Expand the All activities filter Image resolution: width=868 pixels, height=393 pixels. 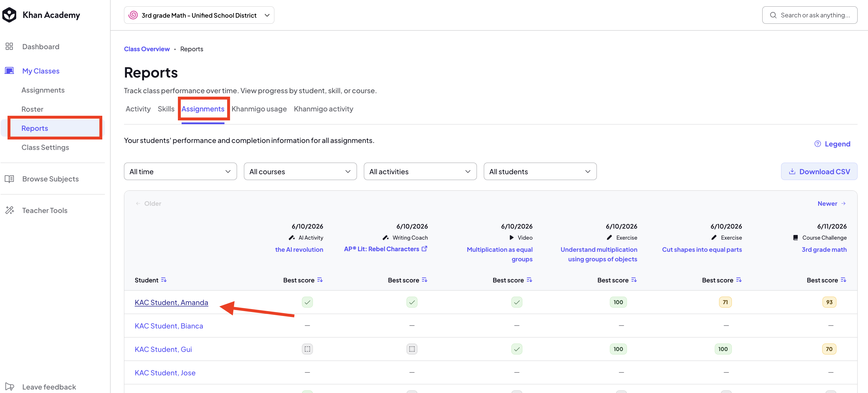click(x=420, y=172)
